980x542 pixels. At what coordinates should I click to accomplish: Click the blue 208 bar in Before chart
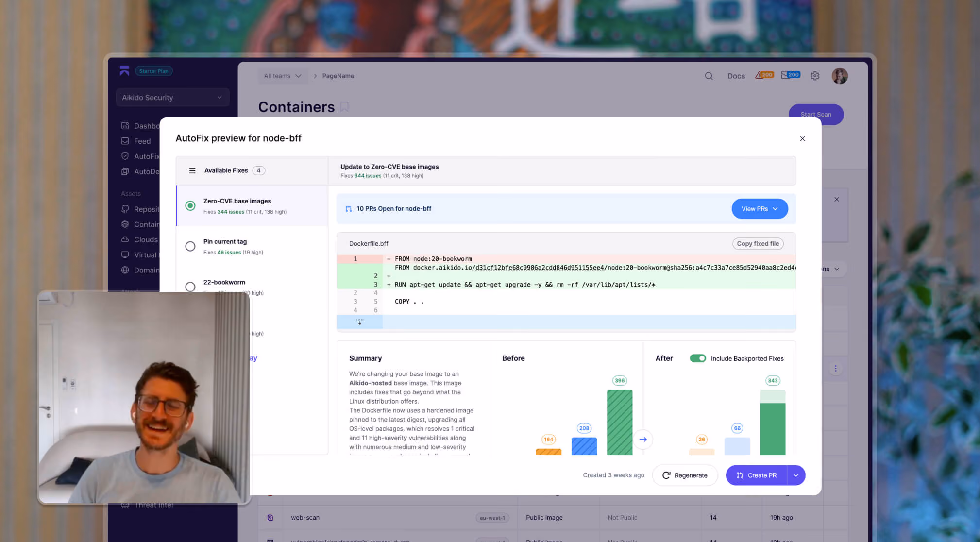[x=584, y=446]
